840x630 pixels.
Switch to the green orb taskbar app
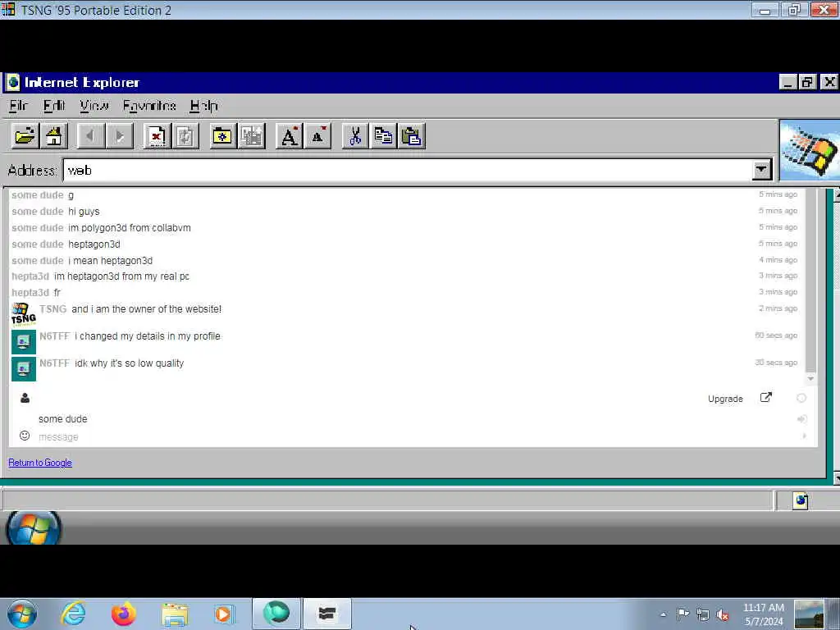tap(276, 614)
